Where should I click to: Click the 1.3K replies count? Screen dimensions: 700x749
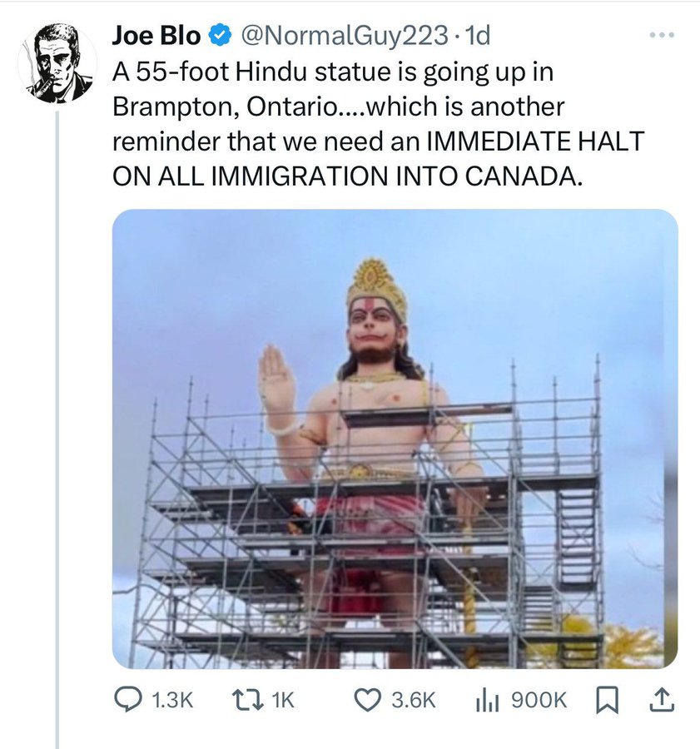pos(173,702)
